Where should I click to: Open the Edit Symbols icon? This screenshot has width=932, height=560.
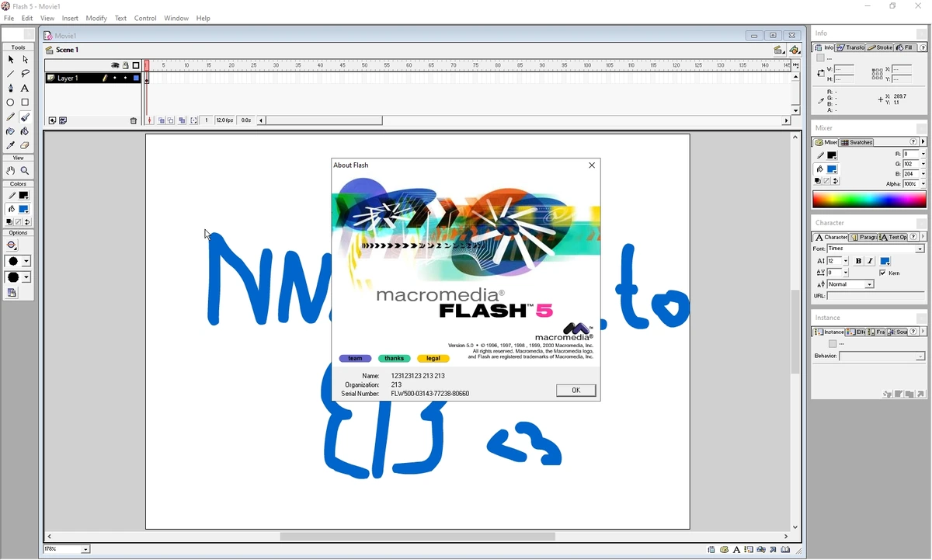pos(795,50)
